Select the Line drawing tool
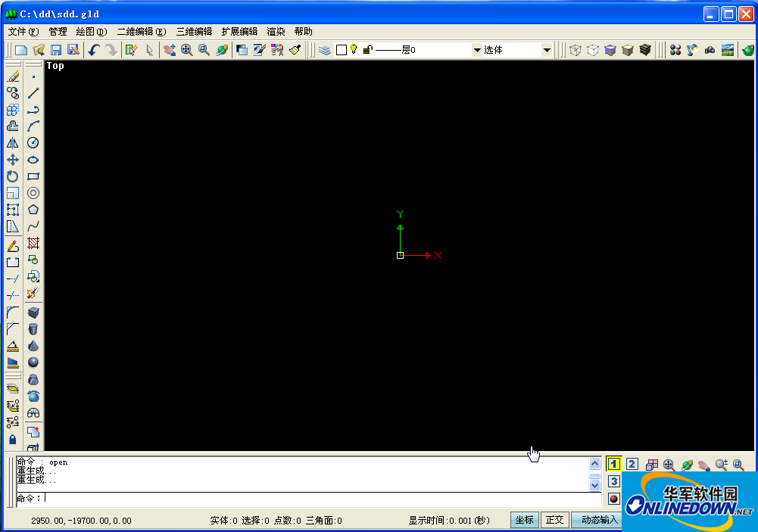 33,93
